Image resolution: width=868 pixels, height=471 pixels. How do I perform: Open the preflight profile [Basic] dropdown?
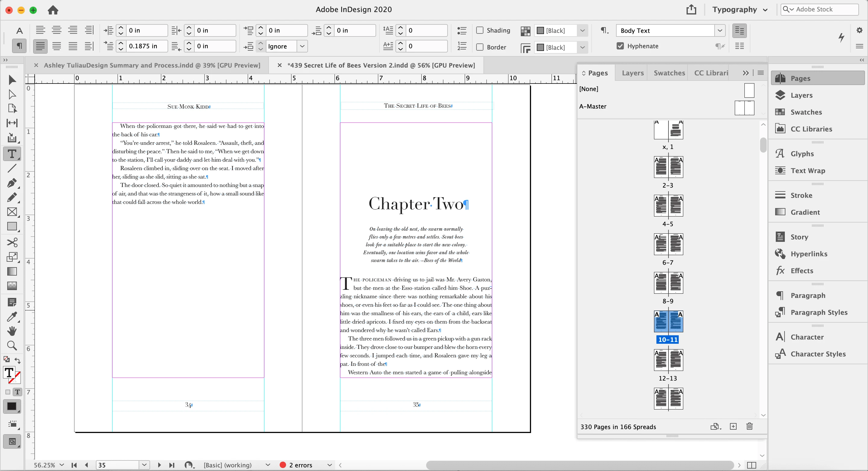click(x=268, y=465)
